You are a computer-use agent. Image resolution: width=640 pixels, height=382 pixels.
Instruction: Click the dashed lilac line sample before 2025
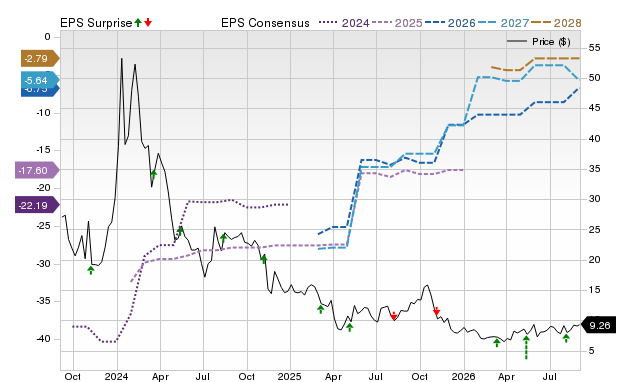(382, 23)
